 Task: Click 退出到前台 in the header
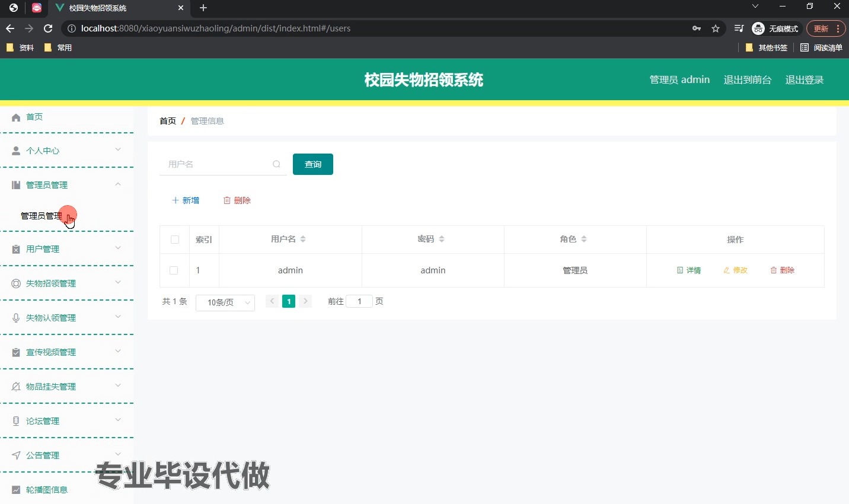pos(748,80)
